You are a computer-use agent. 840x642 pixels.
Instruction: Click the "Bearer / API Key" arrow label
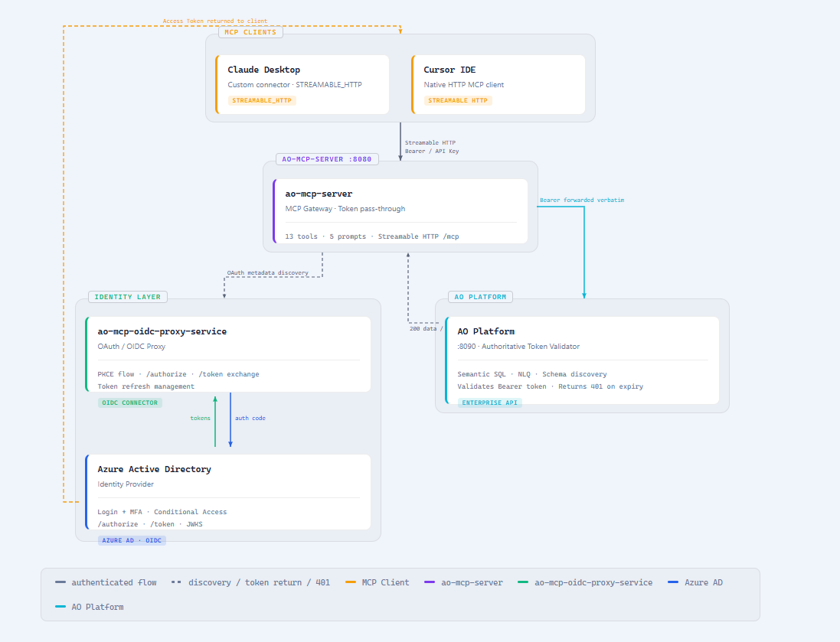coord(432,151)
